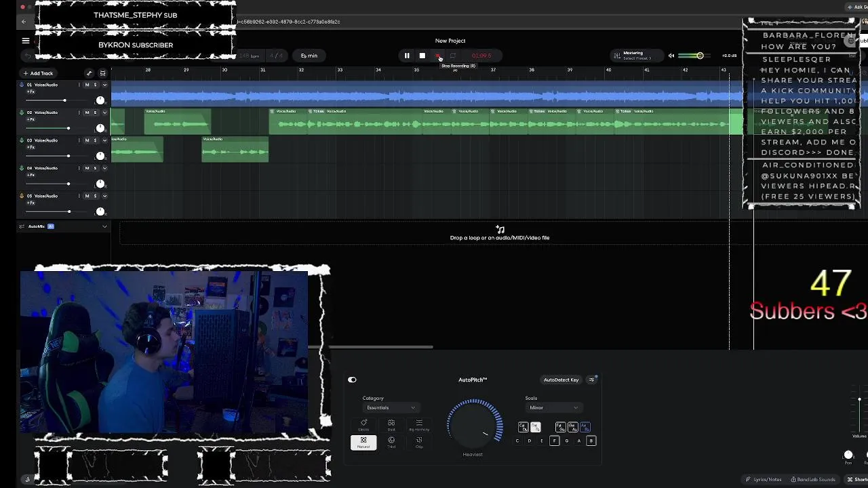Go back with browser arrow

(x=24, y=22)
